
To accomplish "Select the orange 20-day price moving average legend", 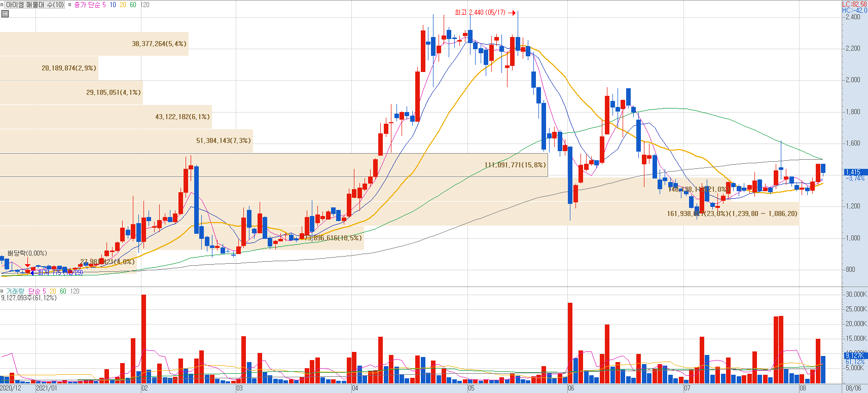I will tap(123, 5).
